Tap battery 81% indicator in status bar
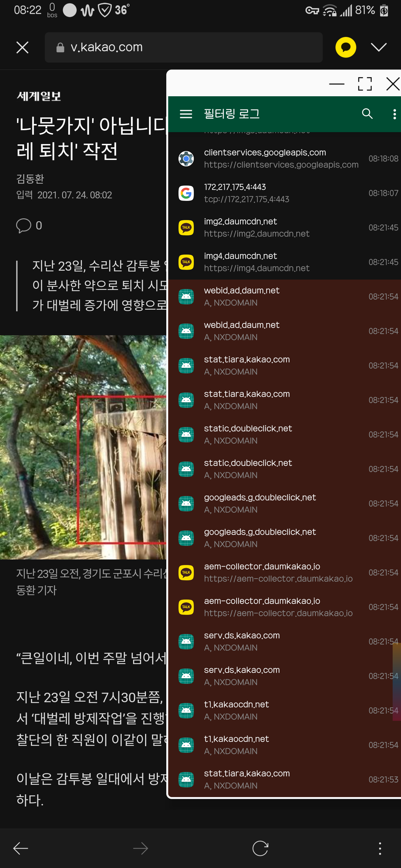This screenshot has height=868, width=401. [372, 11]
